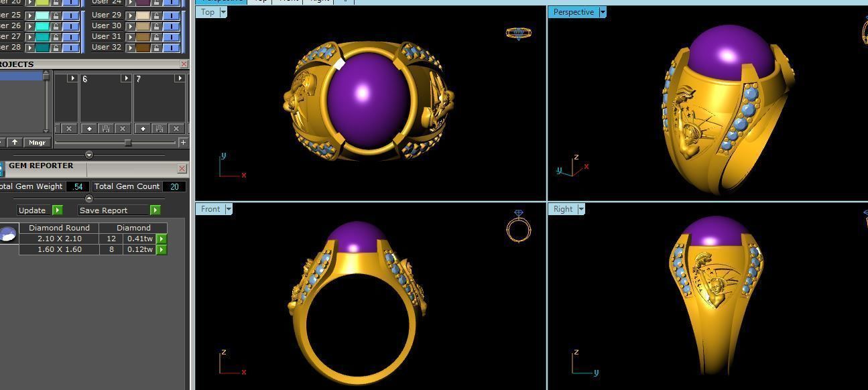Open the Perspective viewport dropdown arrow
Screen dimensions: 868x390
pyautogui.click(x=603, y=12)
